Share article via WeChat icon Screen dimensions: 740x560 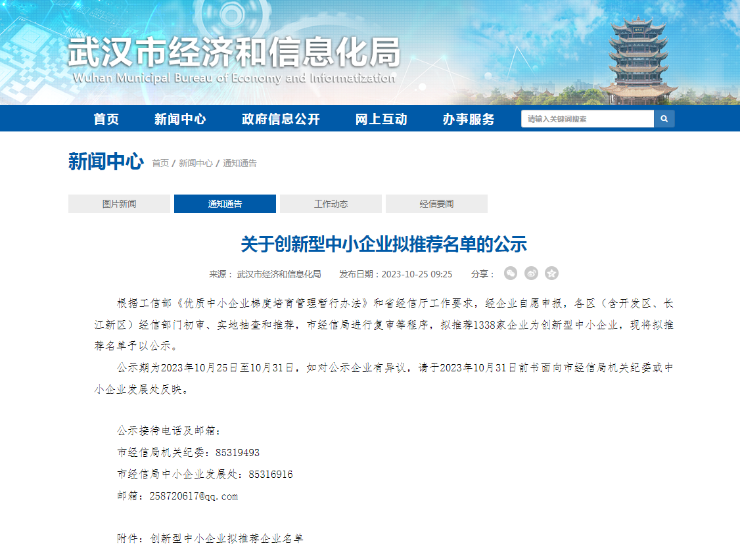pos(511,273)
